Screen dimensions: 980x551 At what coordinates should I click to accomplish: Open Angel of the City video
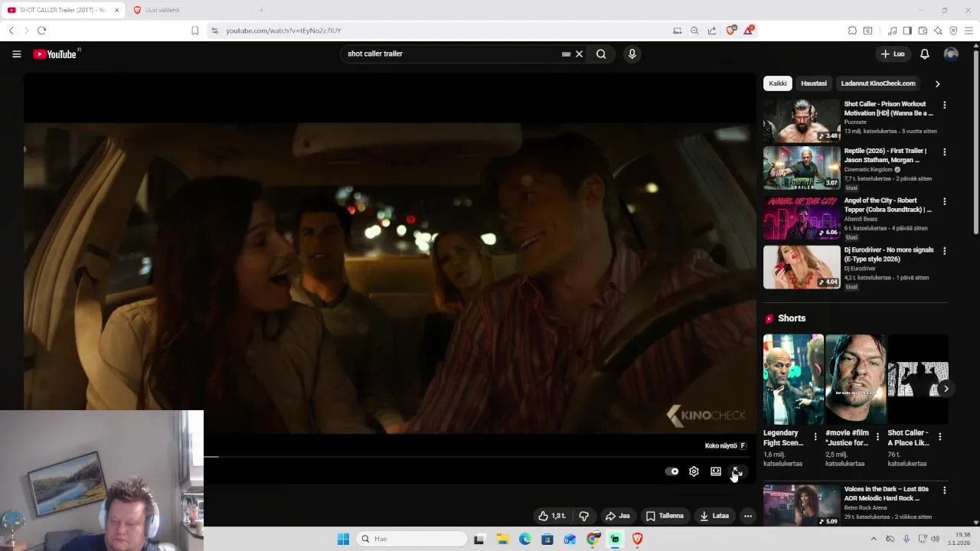coord(802,218)
